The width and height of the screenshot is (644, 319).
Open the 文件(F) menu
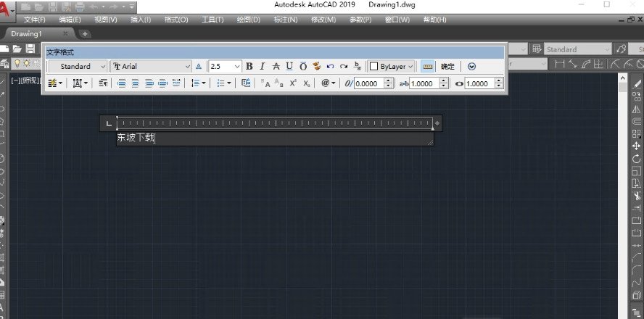click(x=35, y=20)
